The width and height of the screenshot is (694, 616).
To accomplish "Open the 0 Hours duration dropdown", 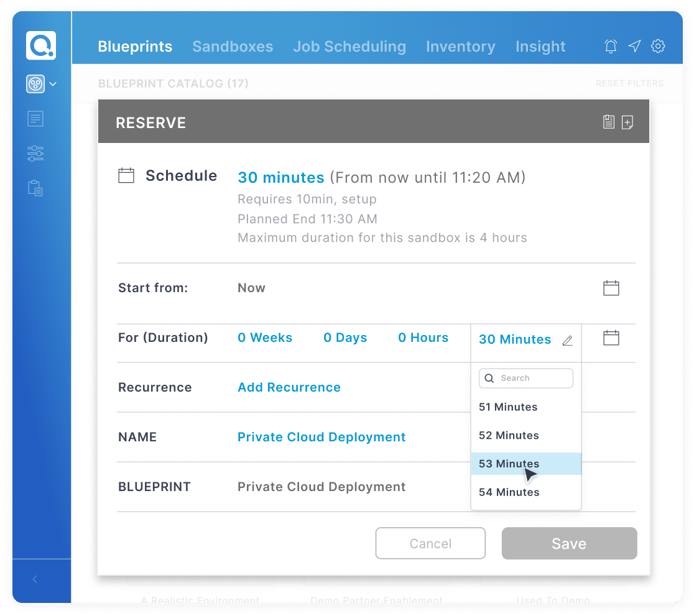I will point(423,338).
